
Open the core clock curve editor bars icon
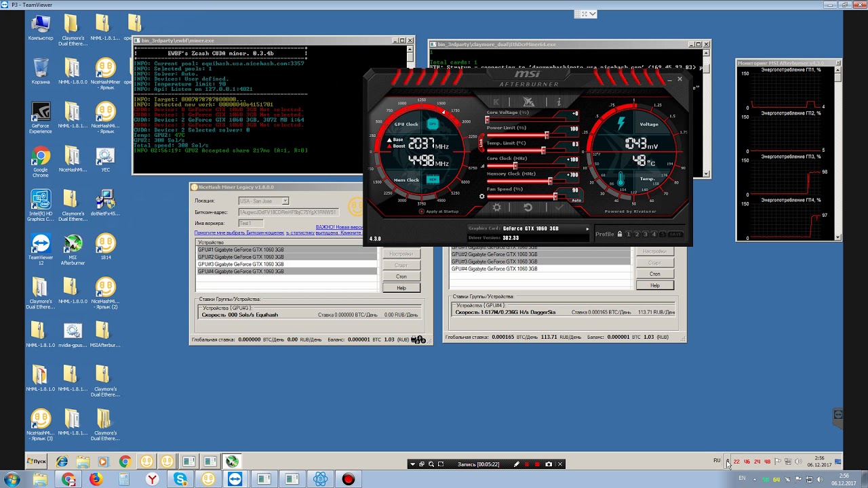482,166
